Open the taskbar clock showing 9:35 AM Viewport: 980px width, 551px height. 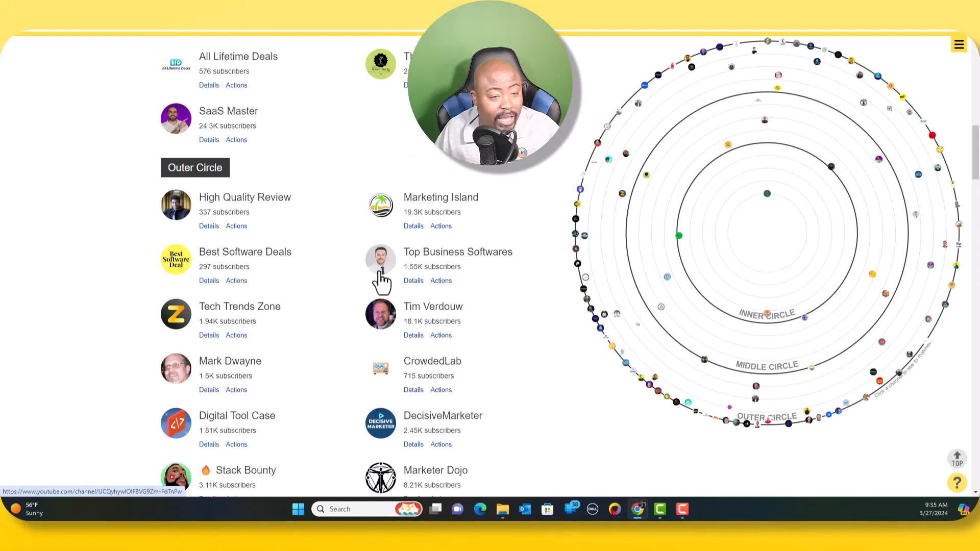[934, 509]
